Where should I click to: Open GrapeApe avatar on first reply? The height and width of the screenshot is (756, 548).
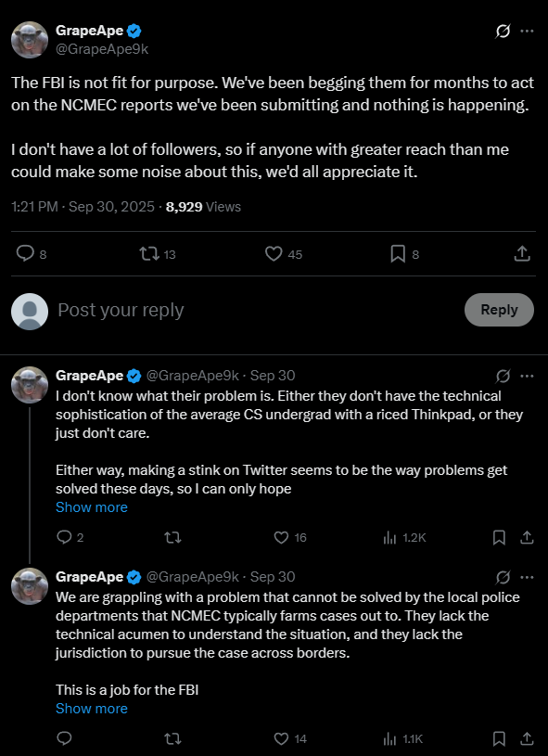[30, 384]
